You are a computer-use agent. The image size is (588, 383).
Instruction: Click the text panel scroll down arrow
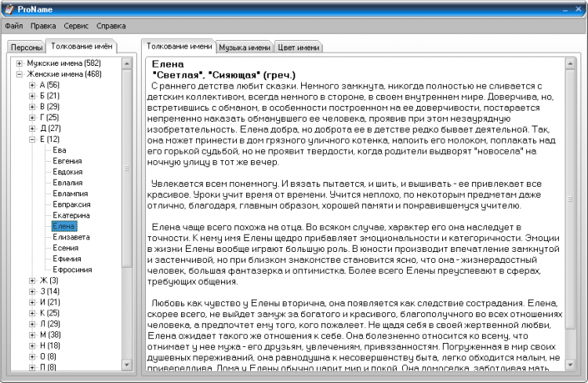pos(570,365)
